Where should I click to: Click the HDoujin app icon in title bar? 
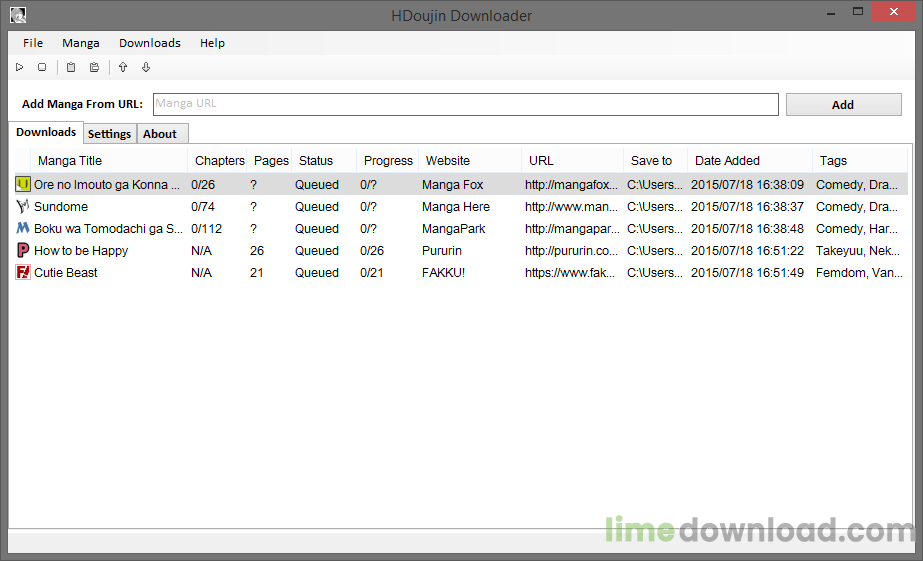click(18, 15)
